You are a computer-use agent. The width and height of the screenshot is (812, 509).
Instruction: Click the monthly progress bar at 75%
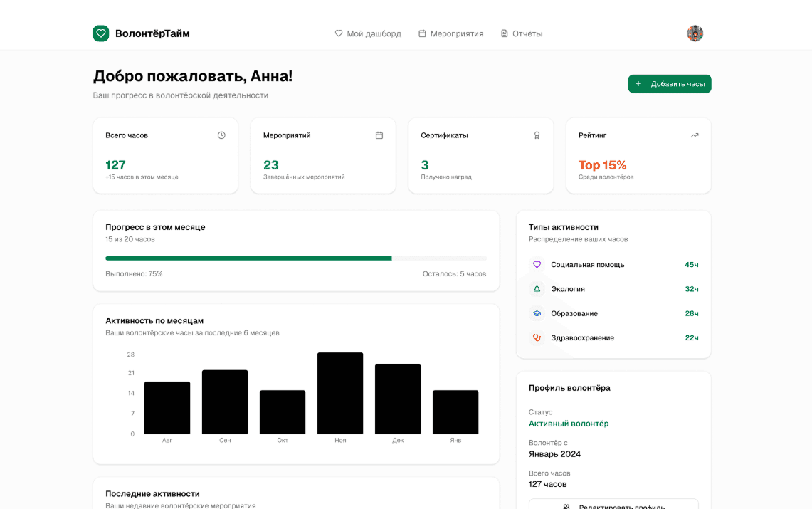click(297, 258)
